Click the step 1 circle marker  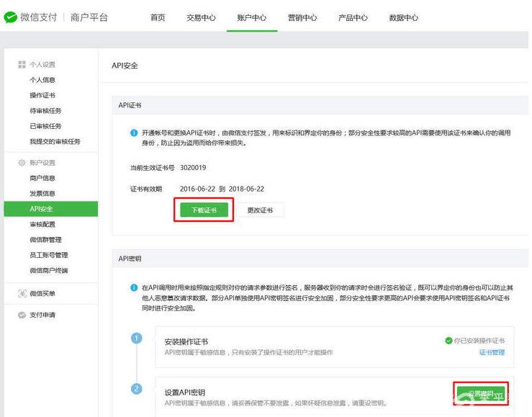pos(137,338)
